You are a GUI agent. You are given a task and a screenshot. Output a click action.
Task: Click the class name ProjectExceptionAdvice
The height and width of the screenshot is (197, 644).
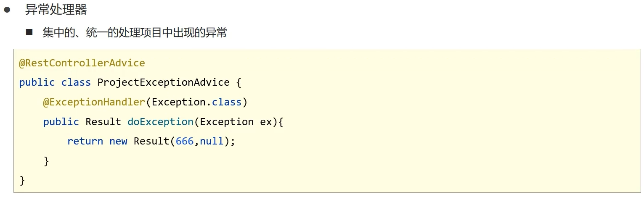pos(164,82)
